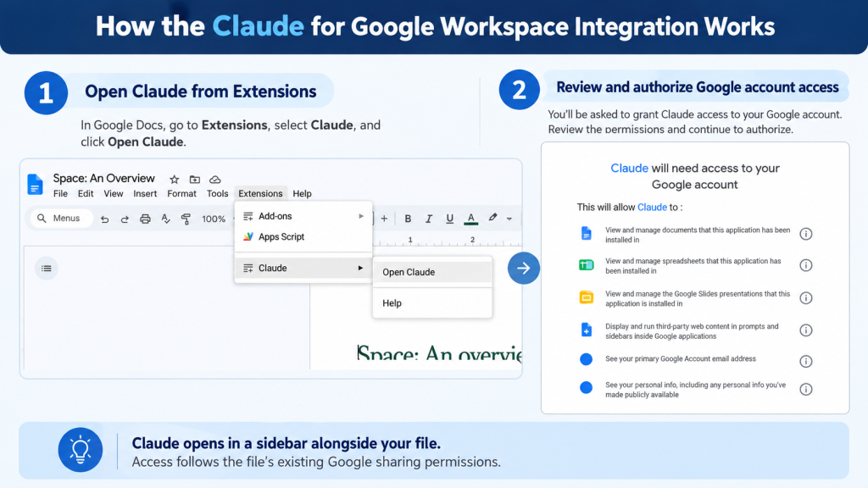
Task: Click info icon for manage documents permission
Action: [806, 234]
